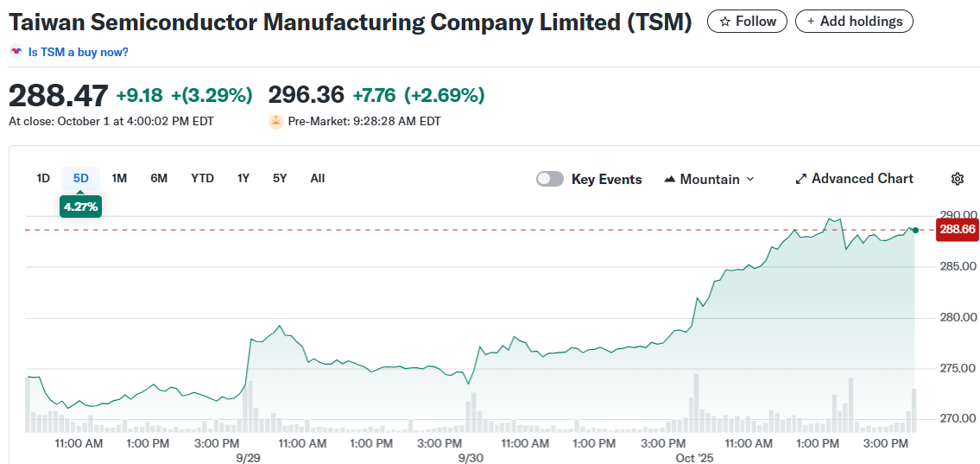This screenshot has width=980, height=464.
Task: Click the Advanced Chart expand icon
Action: pyautogui.click(x=801, y=179)
